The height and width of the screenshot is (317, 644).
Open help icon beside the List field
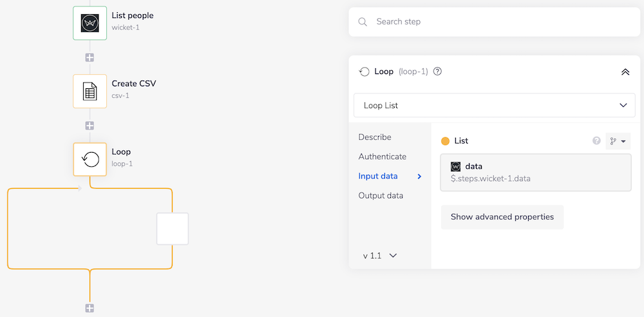(x=596, y=140)
